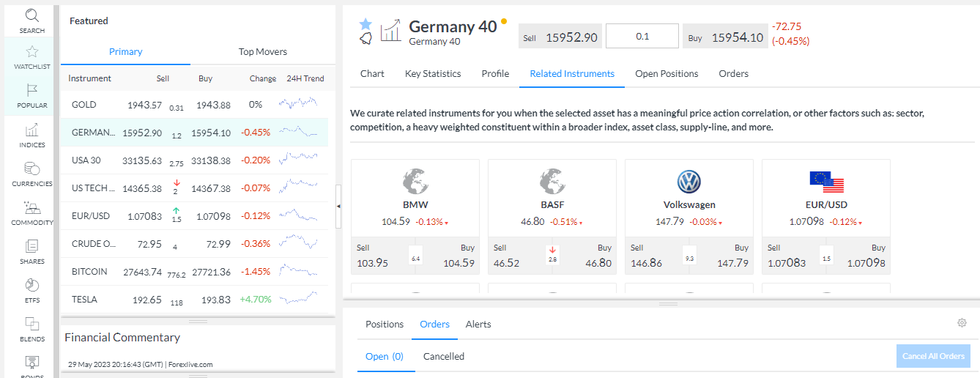This screenshot has width=980, height=378.
Task: Click the EUR/USD flags icon
Action: point(826,182)
